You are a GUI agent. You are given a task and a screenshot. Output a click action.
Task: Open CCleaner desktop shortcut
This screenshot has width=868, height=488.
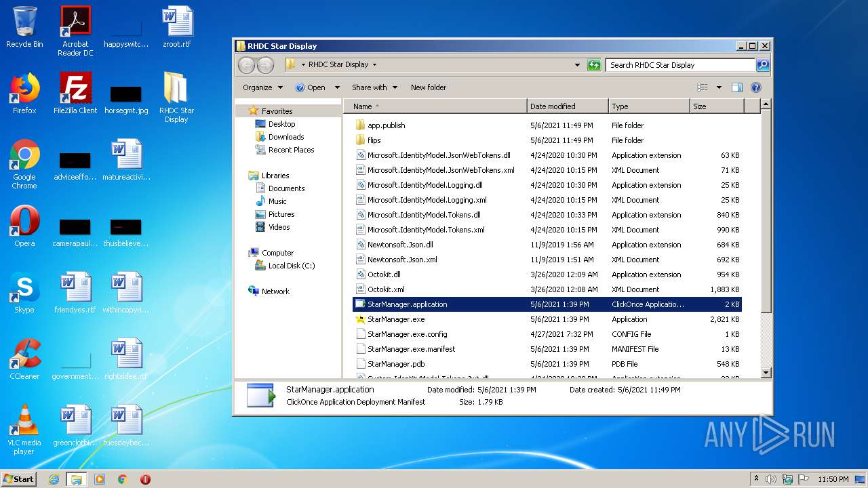click(x=24, y=359)
